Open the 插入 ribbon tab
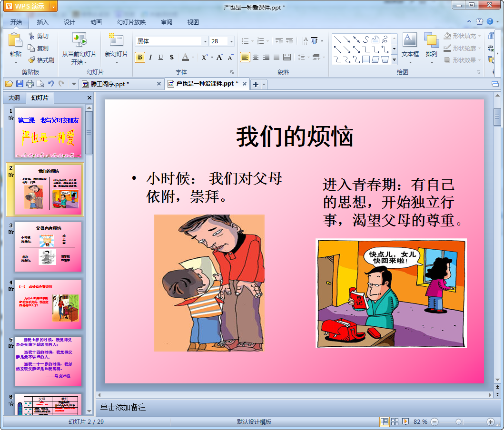This screenshot has height=430, width=504. point(42,22)
